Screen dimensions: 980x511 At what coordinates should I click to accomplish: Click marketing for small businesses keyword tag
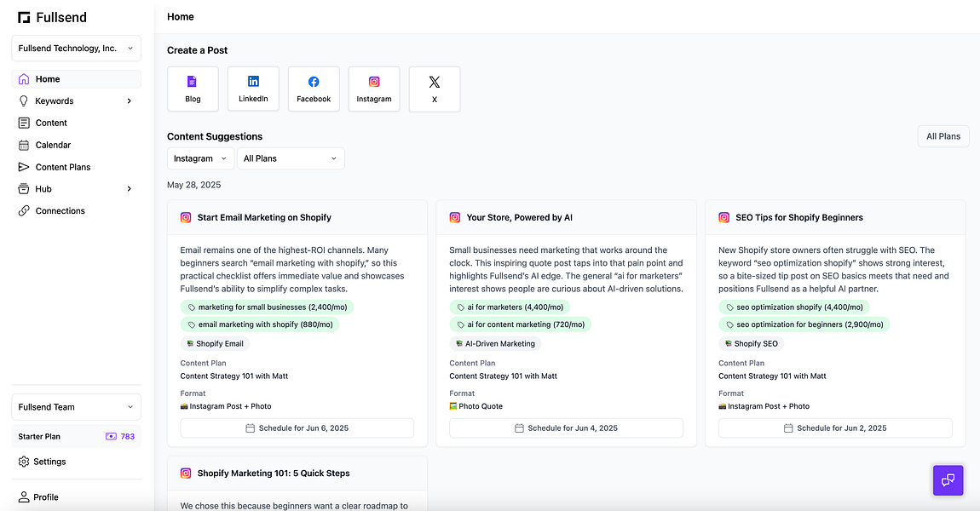click(268, 307)
